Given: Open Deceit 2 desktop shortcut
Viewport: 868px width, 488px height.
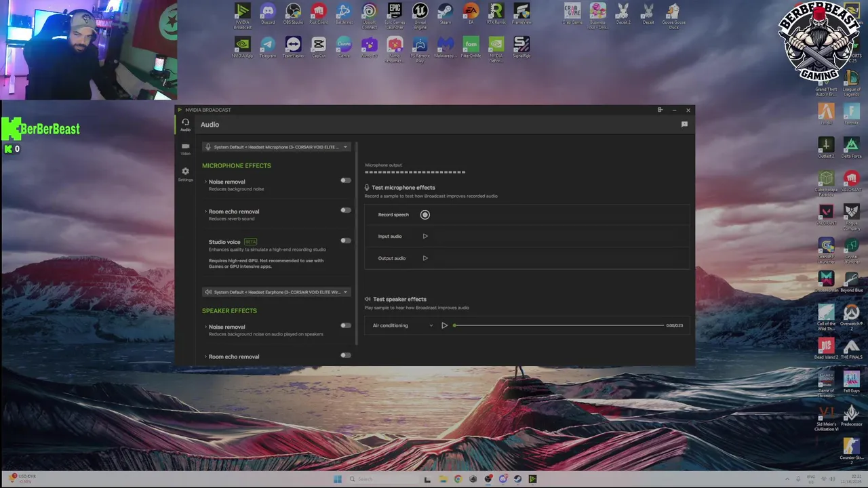Looking at the screenshot, I should click(x=623, y=14).
